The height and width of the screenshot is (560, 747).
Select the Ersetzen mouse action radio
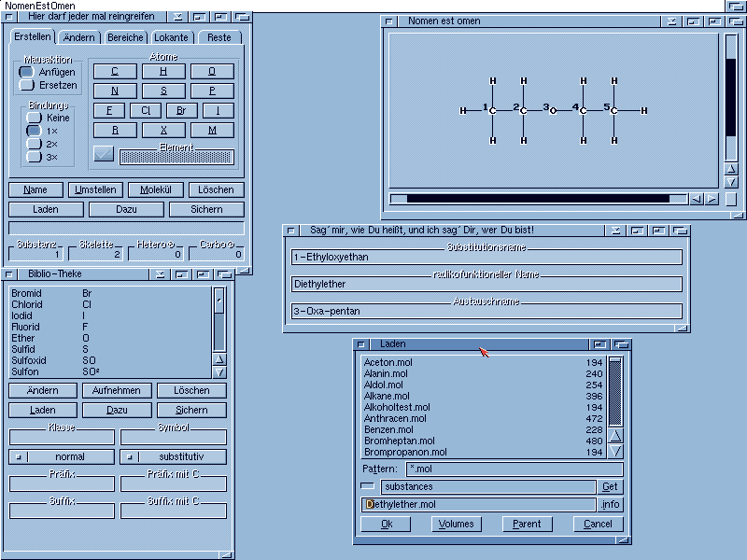point(28,86)
